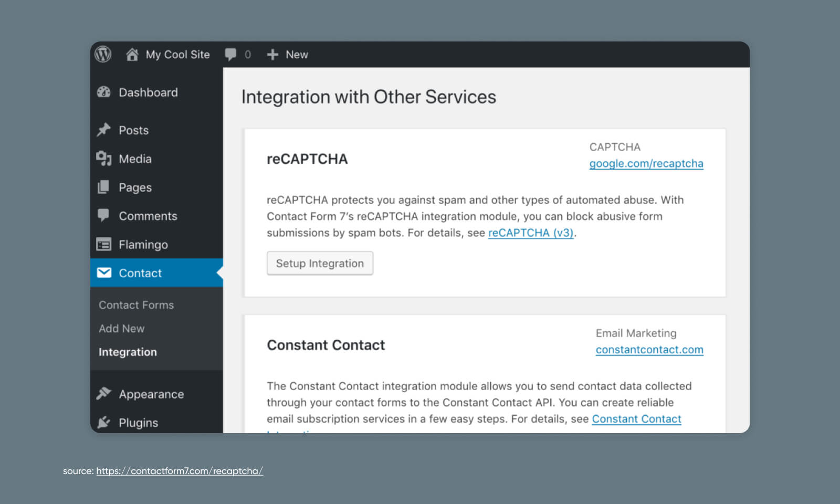
Task: Open the reCAPTCHA (v3) details link
Action: [531, 233]
